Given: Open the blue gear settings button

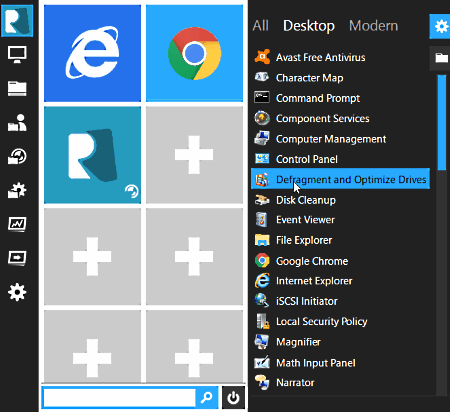Looking at the screenshot, I should coord(440,26).
